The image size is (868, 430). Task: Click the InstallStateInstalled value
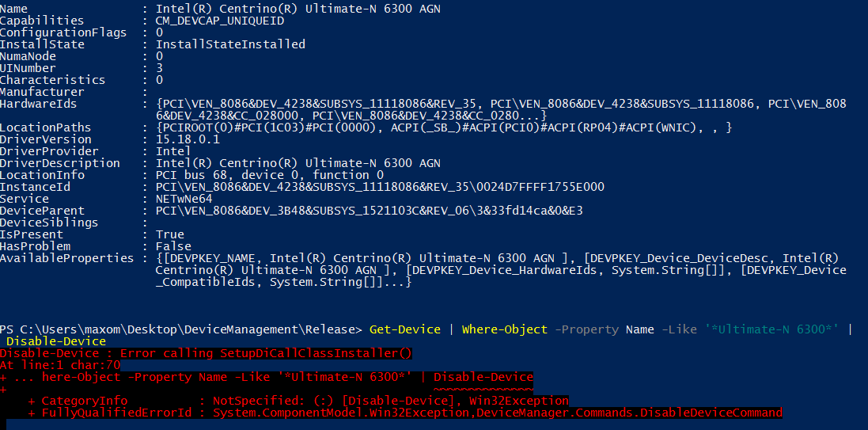tap(230, 44)
